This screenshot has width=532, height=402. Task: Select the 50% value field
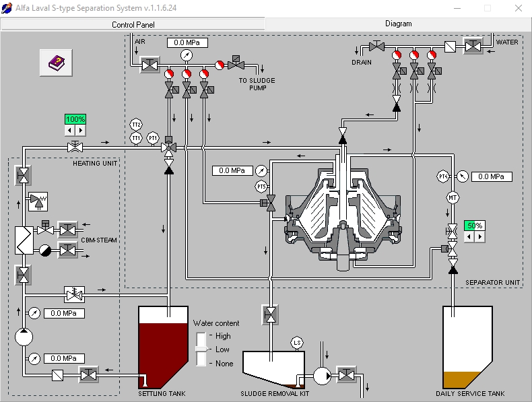click(x=475, y=226)
